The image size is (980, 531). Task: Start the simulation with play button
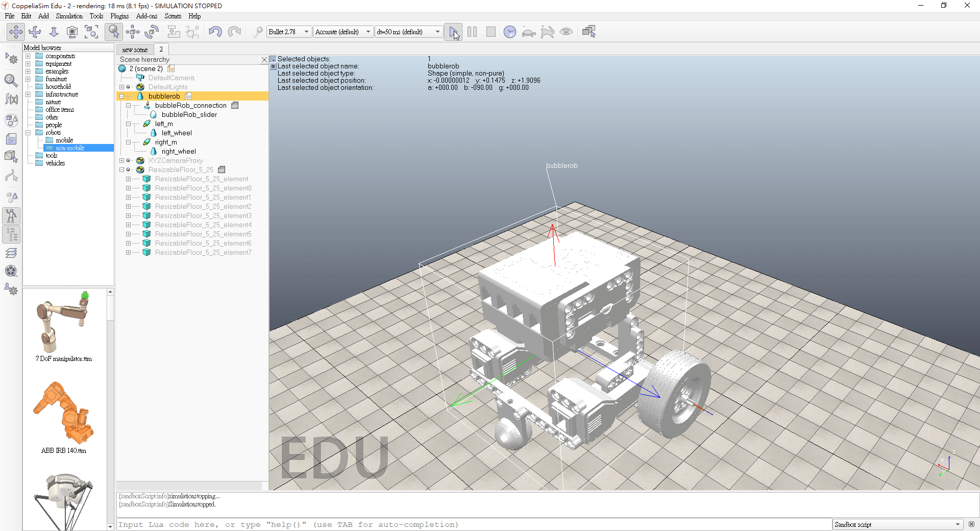click(453, 32)
